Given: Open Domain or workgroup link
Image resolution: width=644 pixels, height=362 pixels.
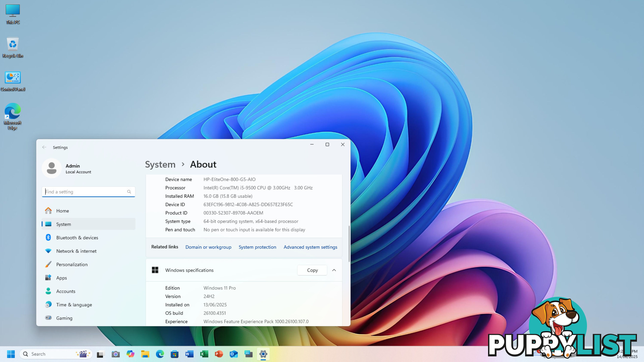Looking at the screenshot, I should coord(208,247).
